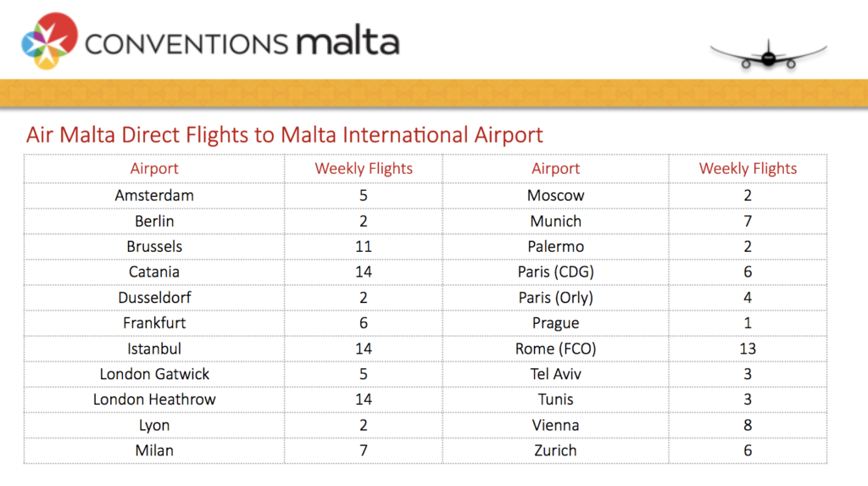This screenshot has height=486, width=868.
Task: Click the Istanbul airport cell
Action: click(154, 349)
